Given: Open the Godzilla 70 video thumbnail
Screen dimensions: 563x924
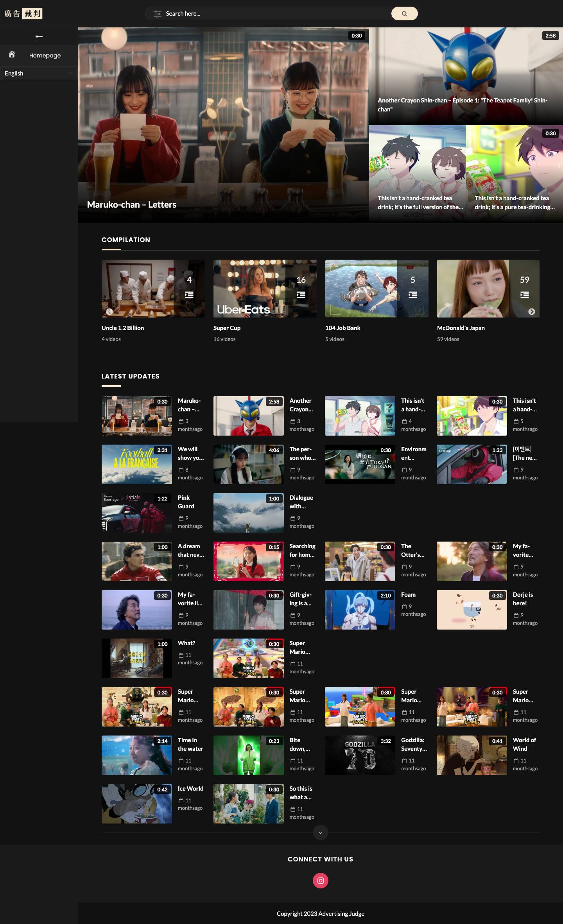Looking at the screenshot, I should click(360, 755).
